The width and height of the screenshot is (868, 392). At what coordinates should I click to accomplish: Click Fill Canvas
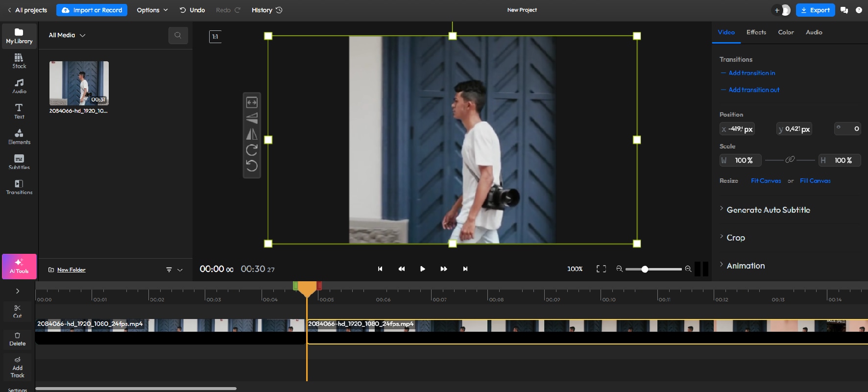[x=815, y=181]
